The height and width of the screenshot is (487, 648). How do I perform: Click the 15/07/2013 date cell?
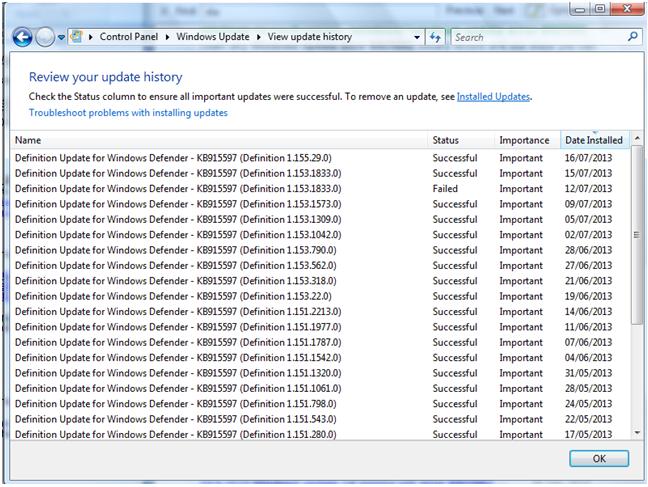pyautogui.click(x=588, y=173)
